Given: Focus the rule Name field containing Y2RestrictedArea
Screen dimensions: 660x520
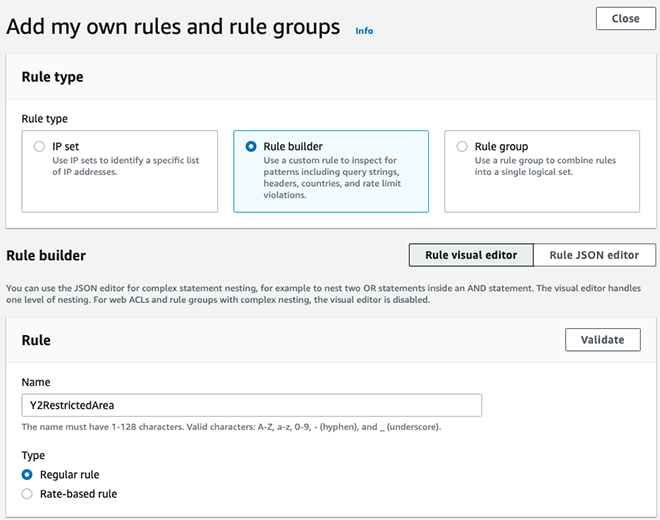Looking at the screenshot, I should [x=252, y=405].
